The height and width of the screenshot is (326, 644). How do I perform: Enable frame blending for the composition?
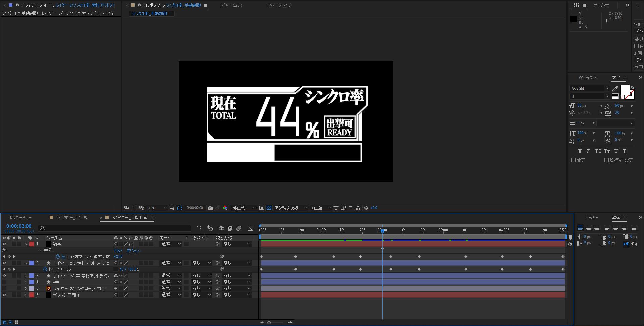(230, 228)
